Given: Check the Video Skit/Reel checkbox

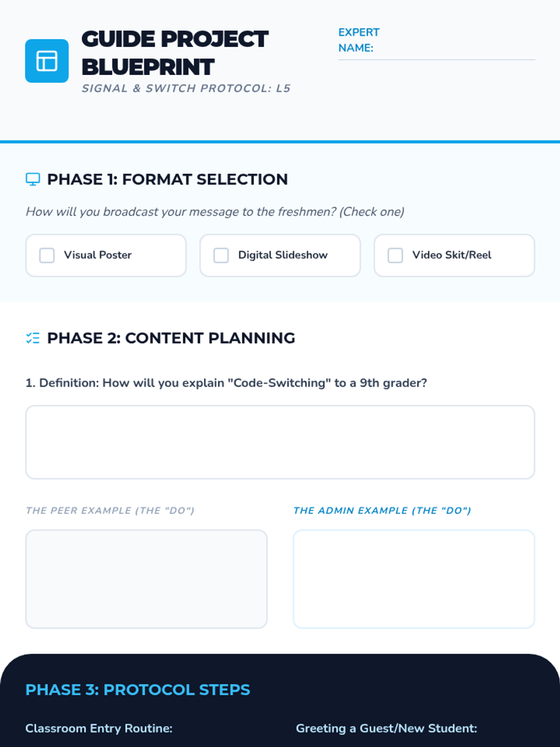Looking at the screenshot, I should pyautogui.click(x=395, y=255).
